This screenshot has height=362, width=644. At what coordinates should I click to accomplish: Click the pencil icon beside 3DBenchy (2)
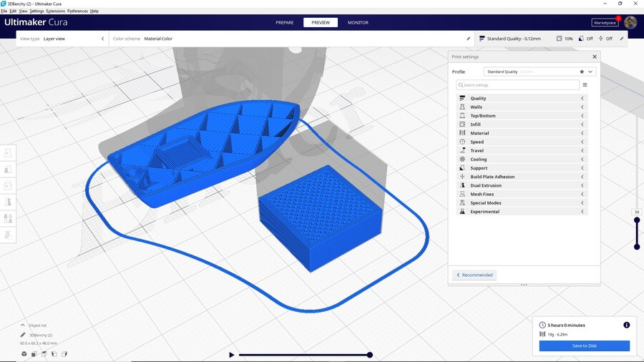coord(23,335)
